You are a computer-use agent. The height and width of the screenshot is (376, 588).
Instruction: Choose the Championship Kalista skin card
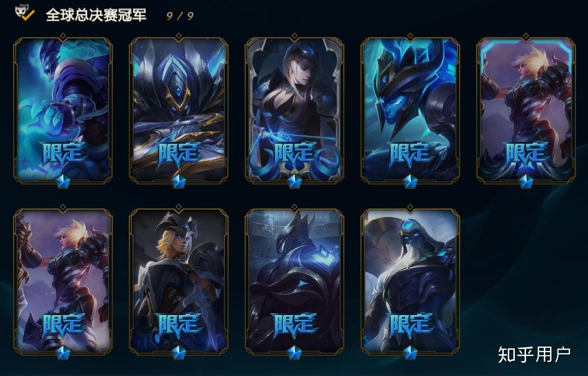tap(410, 111)
